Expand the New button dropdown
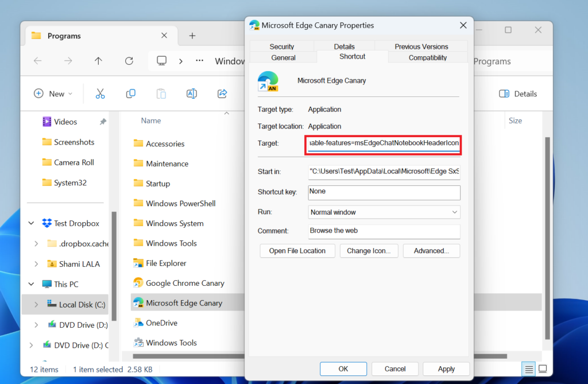Viewport: 588px width, 384px height. (x=69, y=93)
